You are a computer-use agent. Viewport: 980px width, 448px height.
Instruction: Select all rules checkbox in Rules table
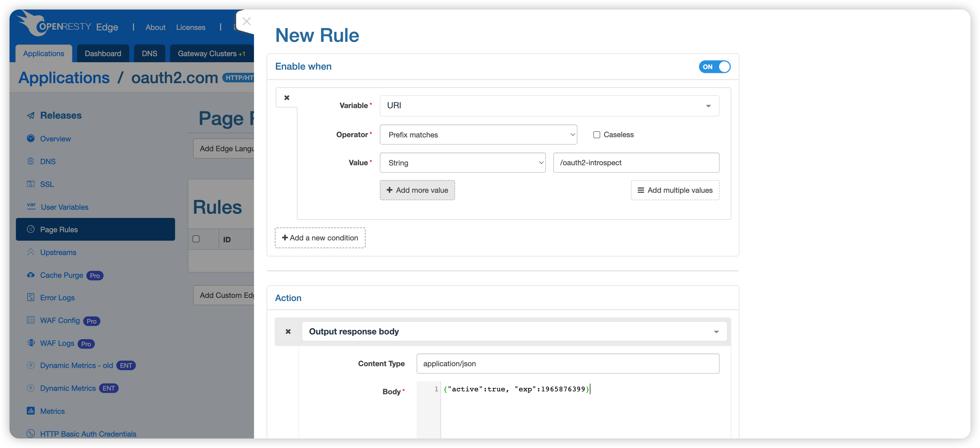[x=196, y=239]
